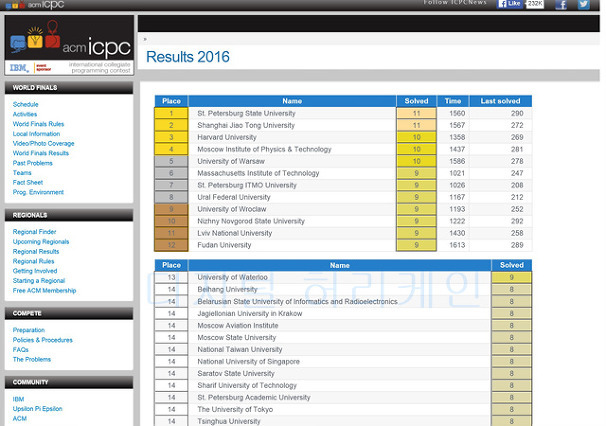The image size is (606, 426).
Task: Click the acm ICPC logo banner
Action: 69,38
